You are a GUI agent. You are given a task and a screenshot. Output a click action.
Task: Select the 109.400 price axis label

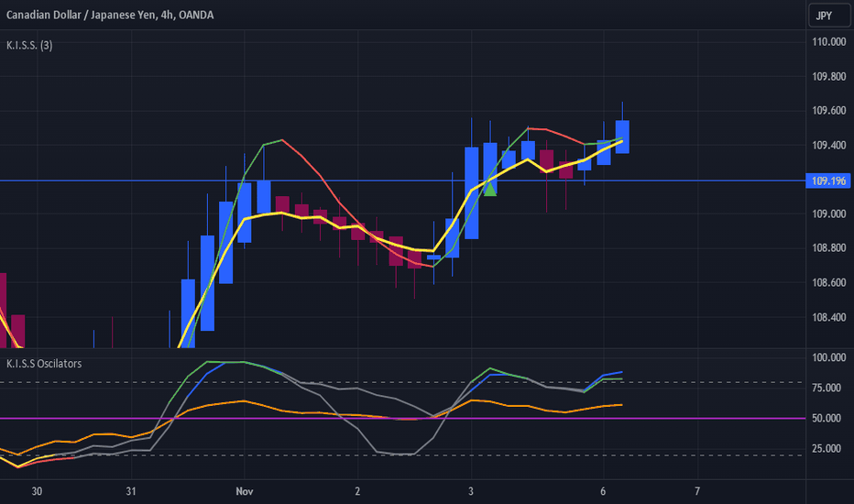[x=829, y=145]
